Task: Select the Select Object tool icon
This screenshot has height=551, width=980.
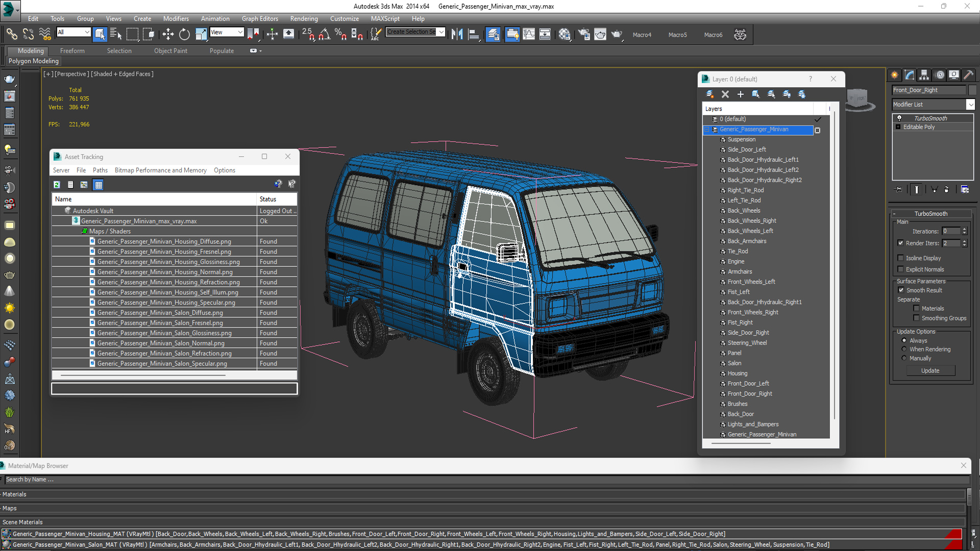Action: click(100, 34)
